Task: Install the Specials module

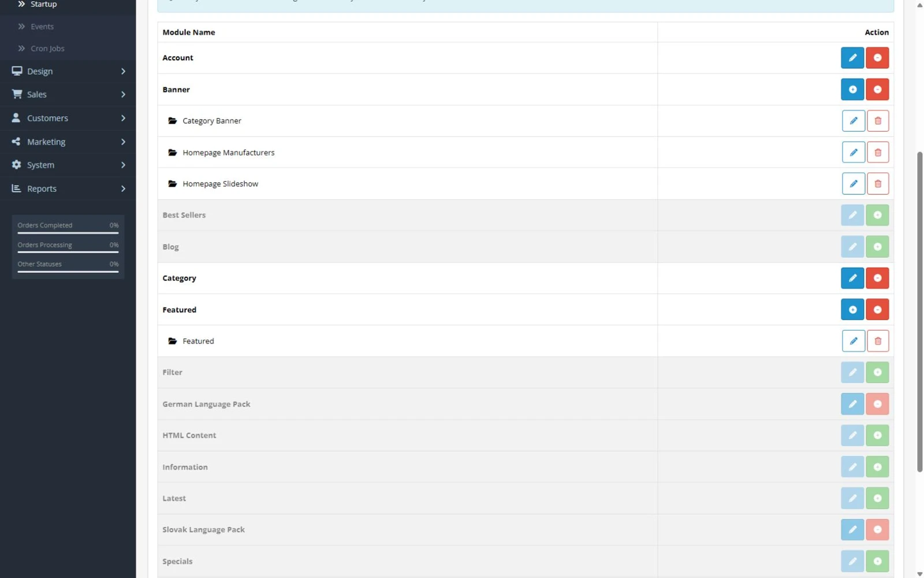Action: pos(877,561)
